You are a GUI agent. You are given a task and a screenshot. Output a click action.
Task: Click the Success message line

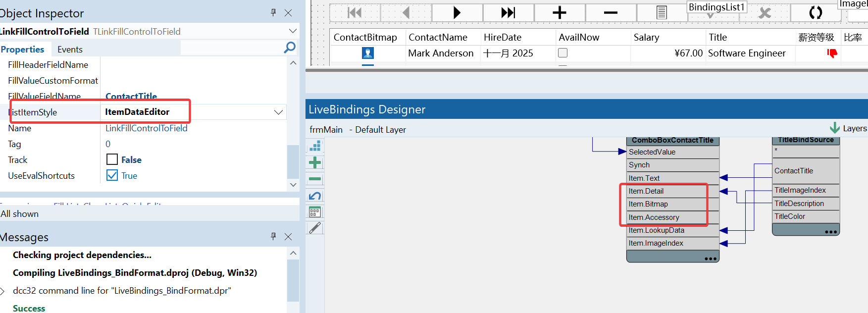(29, 308)
